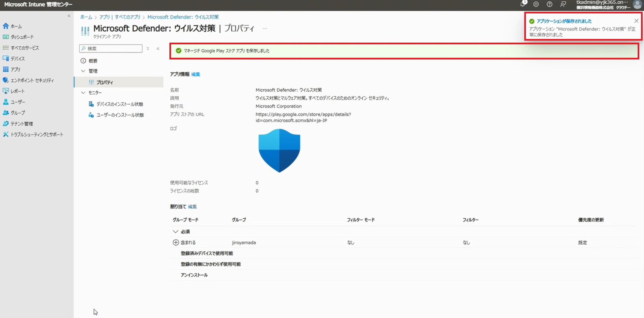Image resolution: width=644 pixels, height=318 pixels.
Task: Open the settings gear icon
Action: (536, 4)
